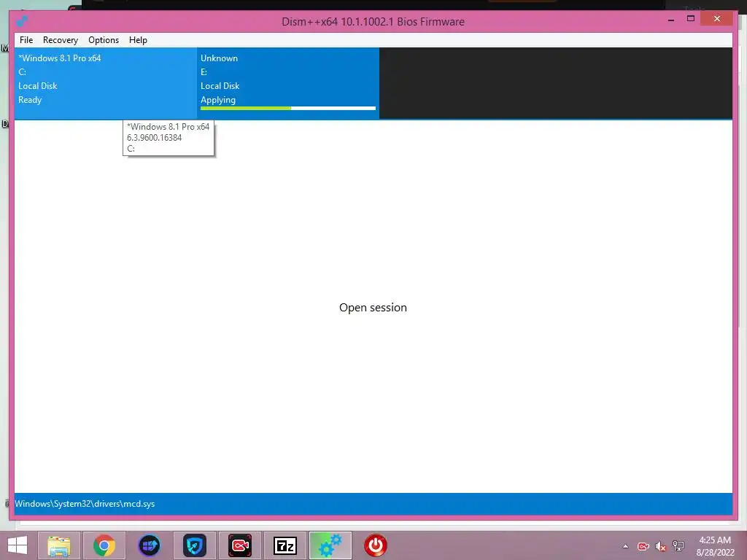Open the Windows Start button

[x=18, y=545]
